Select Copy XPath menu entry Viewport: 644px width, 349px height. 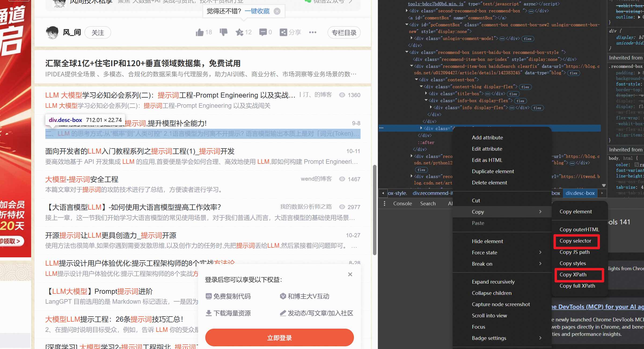(573, 275)
